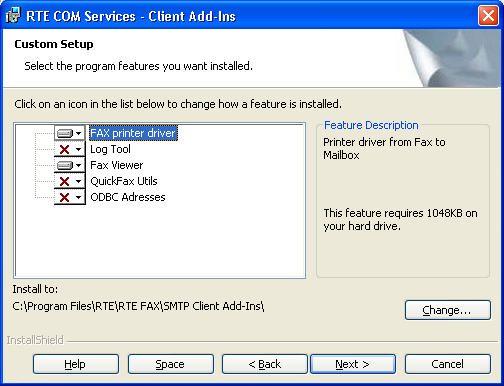Open install-state dropdown for QuickFax Utils
Viewport: 504px width, 386px height.
[x=70, y=181]
